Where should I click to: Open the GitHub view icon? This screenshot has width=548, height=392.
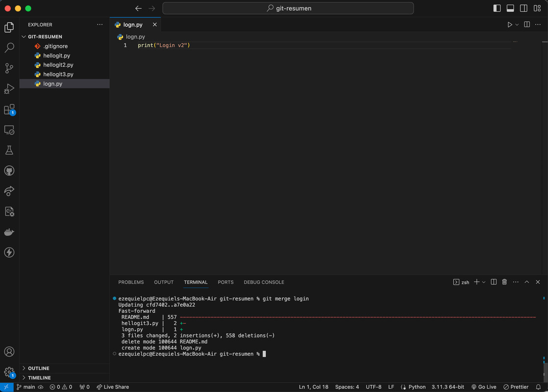9,171
